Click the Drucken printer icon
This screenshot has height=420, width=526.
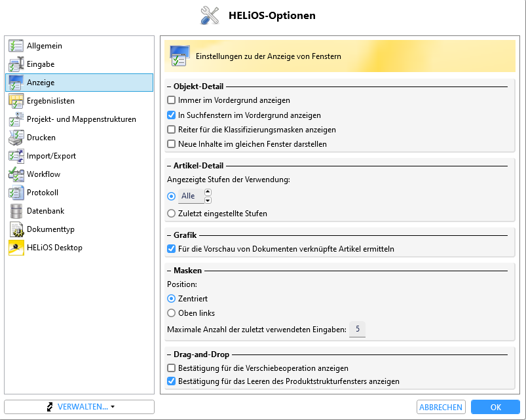coord(16,138)
